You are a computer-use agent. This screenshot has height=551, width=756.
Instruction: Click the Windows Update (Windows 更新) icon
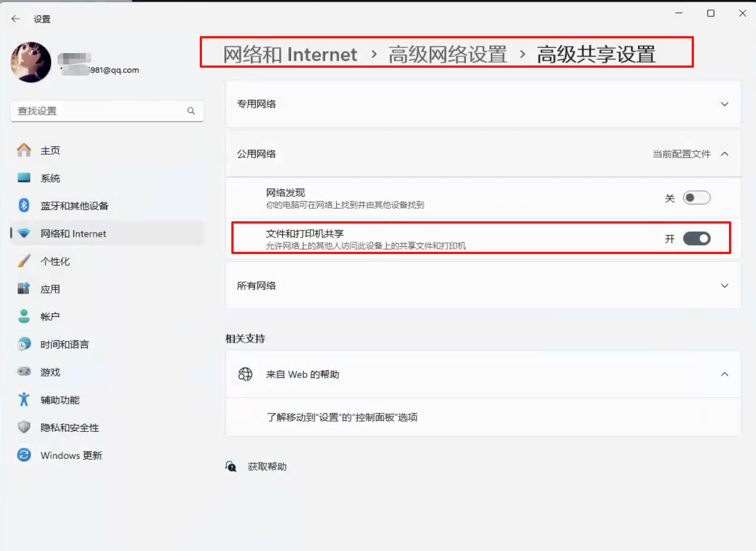pyautogui.click(x=24, y=455)
